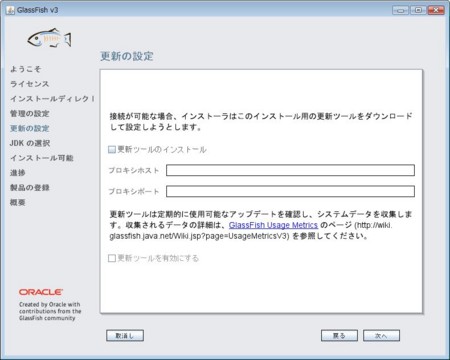Click the ORACLE logo
The width and height of the screenshot is (450, 360).
coord(41,292)
